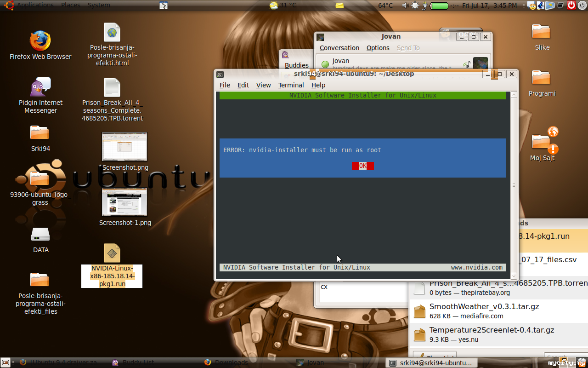
Task: Select Prison_Break torrent entry in Downloads list
Action: 498,287
